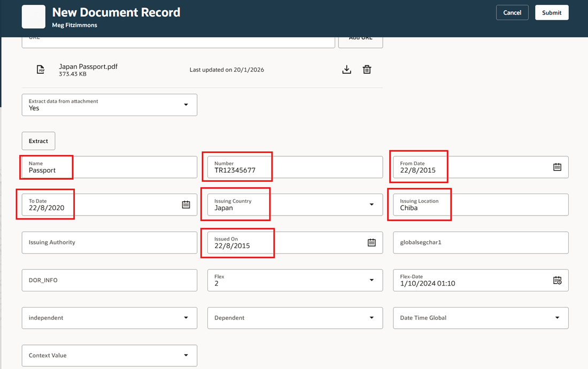588x369 pixels.
Task: Click into the Name field
Action: point(109,167)
